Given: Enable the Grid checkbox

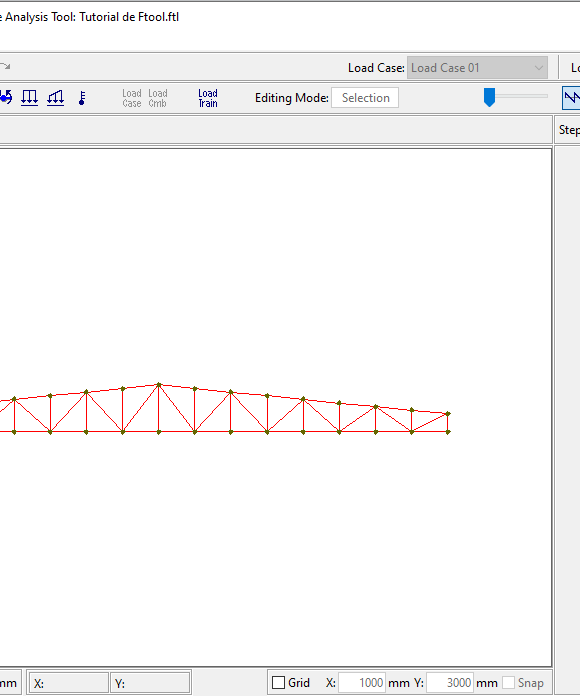Looking at the screenshot, I should (x=278, y=682).
